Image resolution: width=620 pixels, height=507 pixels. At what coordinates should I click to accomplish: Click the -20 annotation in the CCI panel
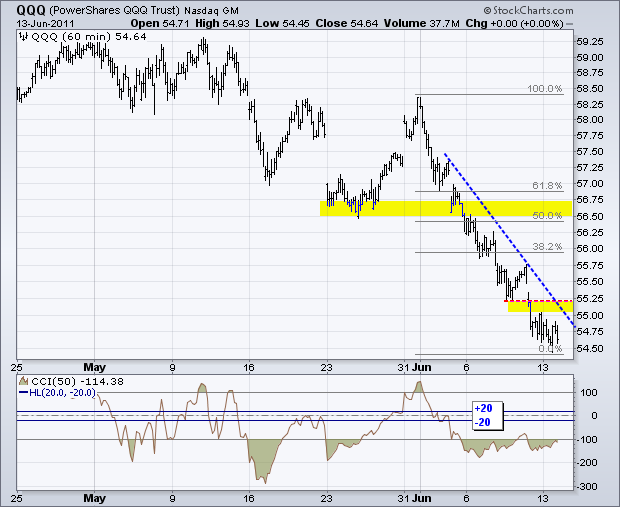tap(483, 422)
